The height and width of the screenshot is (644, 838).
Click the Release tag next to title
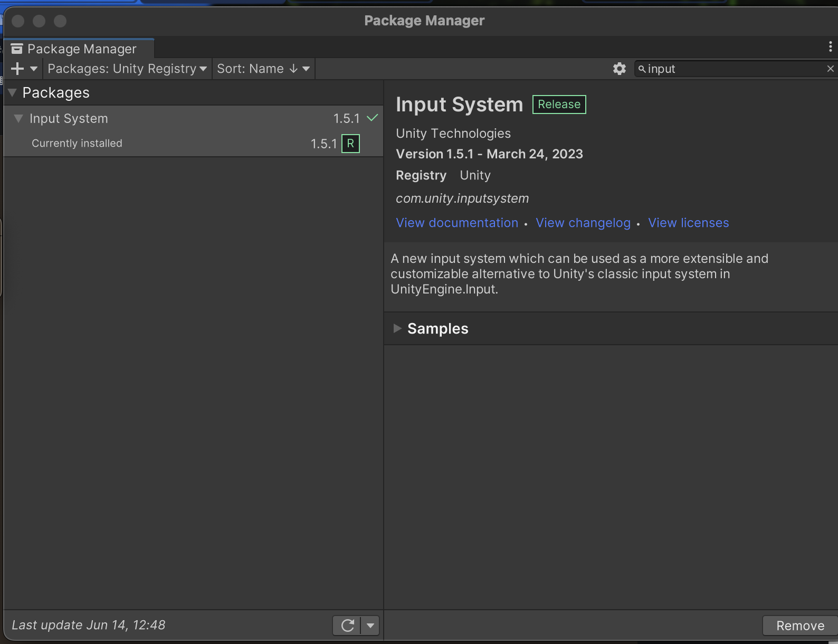(x=559, y=105)
